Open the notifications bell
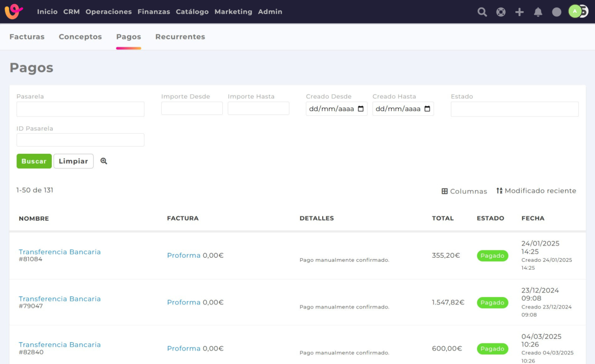Image resolution: width=595 pixels, height=364 pixels. point(538,12)
